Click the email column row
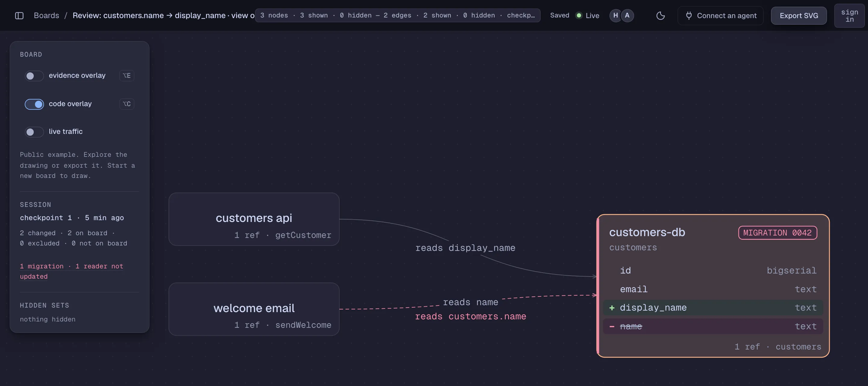Image resolution: width=868 pixels, height=386 pixels. point(713,289)
